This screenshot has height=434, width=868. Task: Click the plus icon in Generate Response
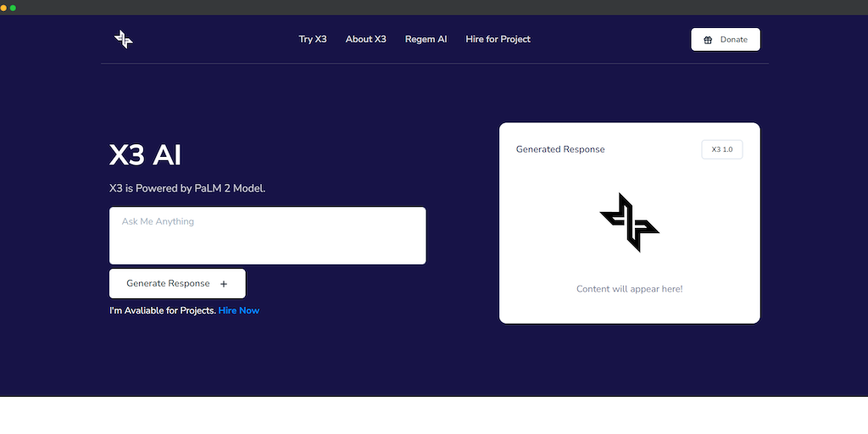tap(224, 284)
